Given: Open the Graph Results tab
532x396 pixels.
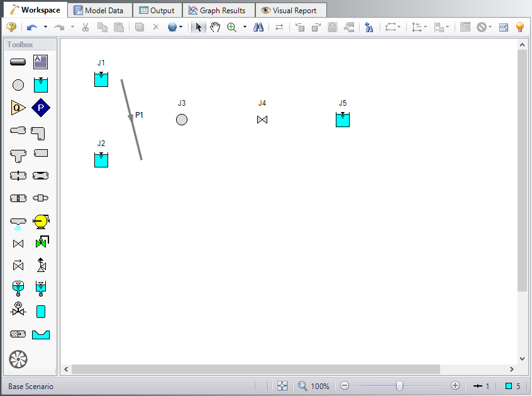Looking at the screenshot, I should pos(217,11).
